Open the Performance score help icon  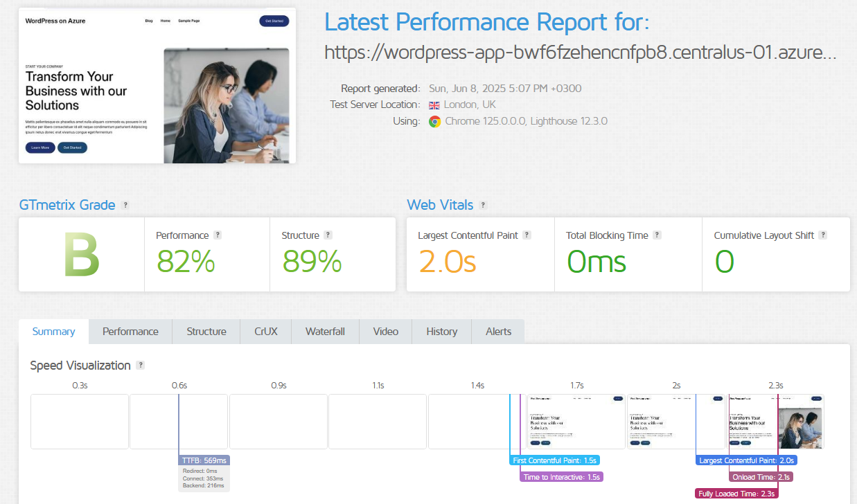point(218,235)
